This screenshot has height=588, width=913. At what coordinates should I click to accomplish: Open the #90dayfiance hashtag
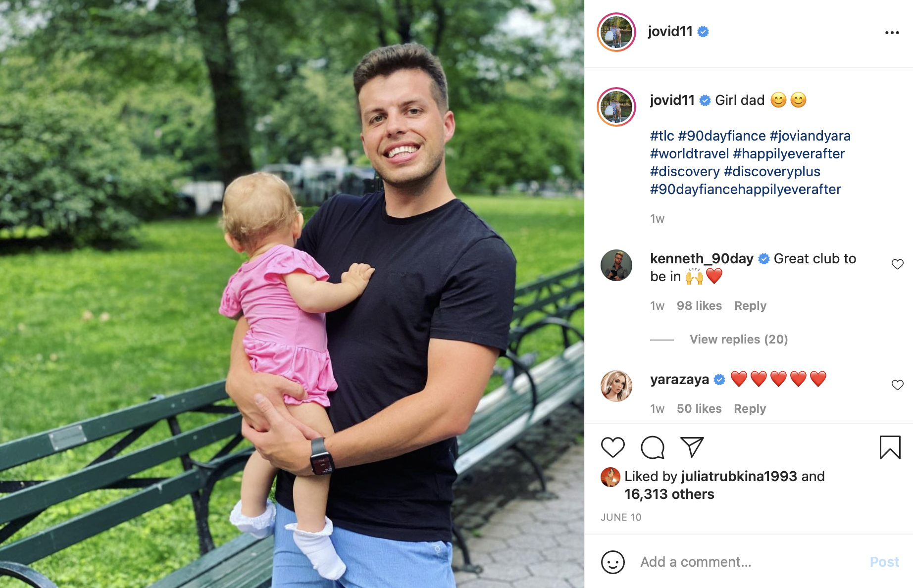722,136
